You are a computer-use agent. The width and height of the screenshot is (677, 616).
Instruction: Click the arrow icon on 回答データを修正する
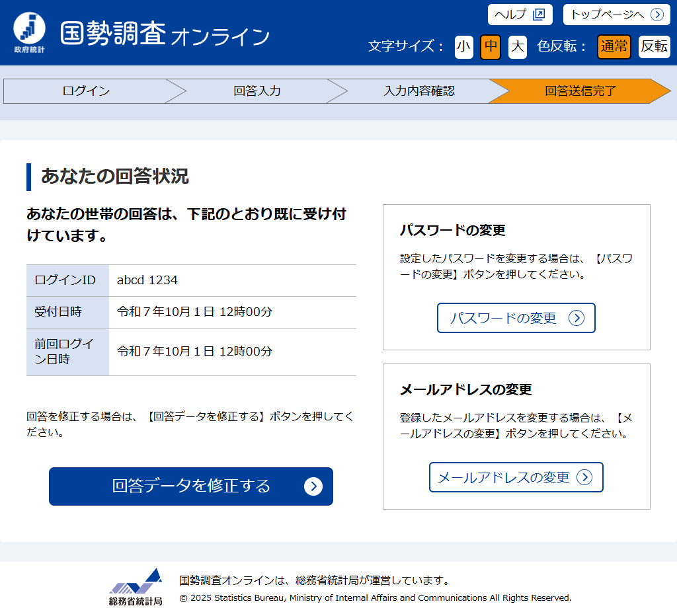point(313,486)
